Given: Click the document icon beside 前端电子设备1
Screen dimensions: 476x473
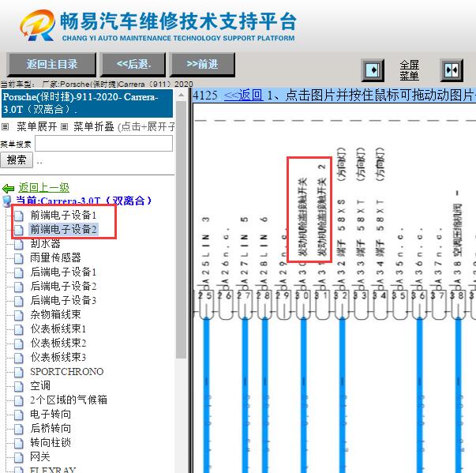Looking at the screenshot, I should click(x=19, y=216).
